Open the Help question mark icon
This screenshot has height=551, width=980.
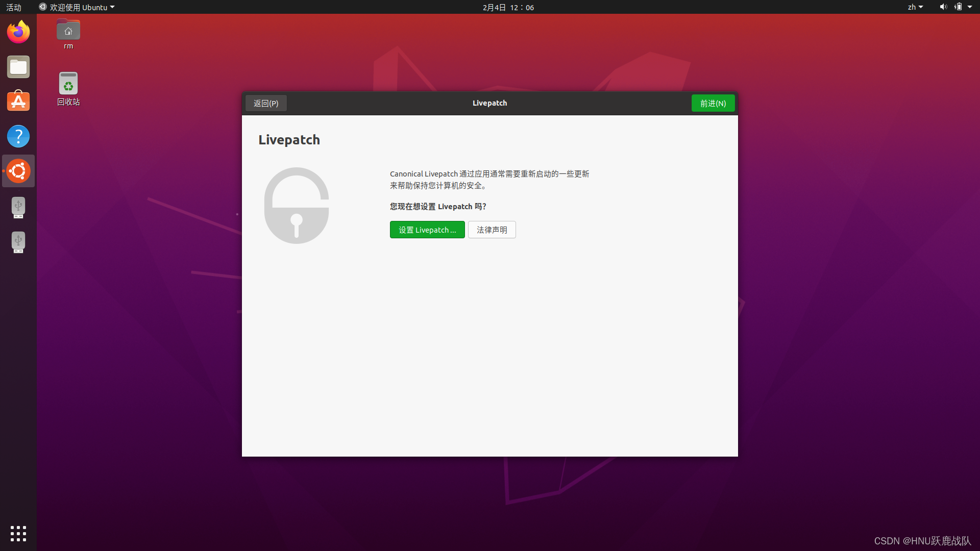18,136
